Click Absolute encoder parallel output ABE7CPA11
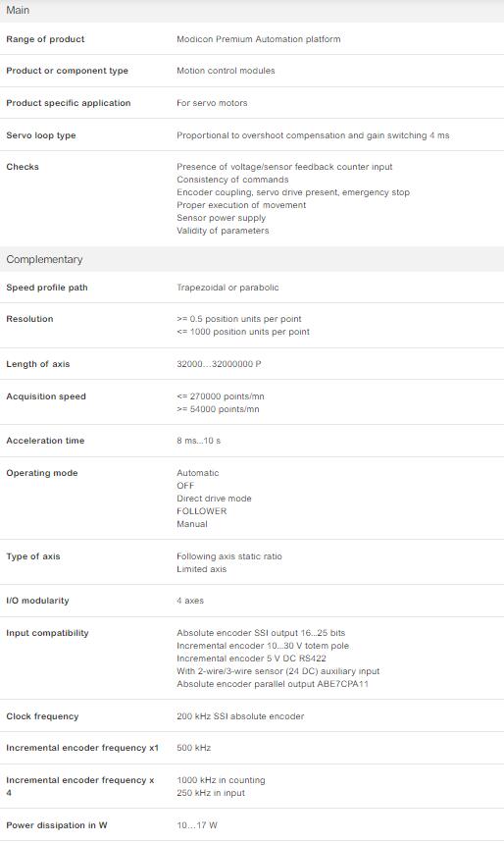The height and width of the screenshot is (843, 504). point(273,684)
